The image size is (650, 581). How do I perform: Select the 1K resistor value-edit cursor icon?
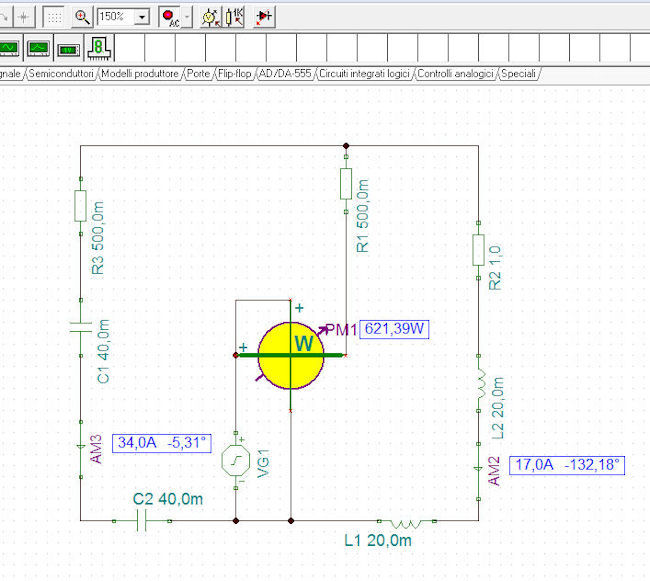[235, 17]
